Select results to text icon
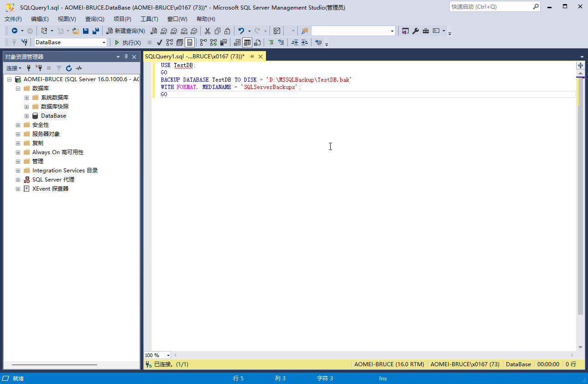Screen dimensions: 588x384 [x=237, y=42]
